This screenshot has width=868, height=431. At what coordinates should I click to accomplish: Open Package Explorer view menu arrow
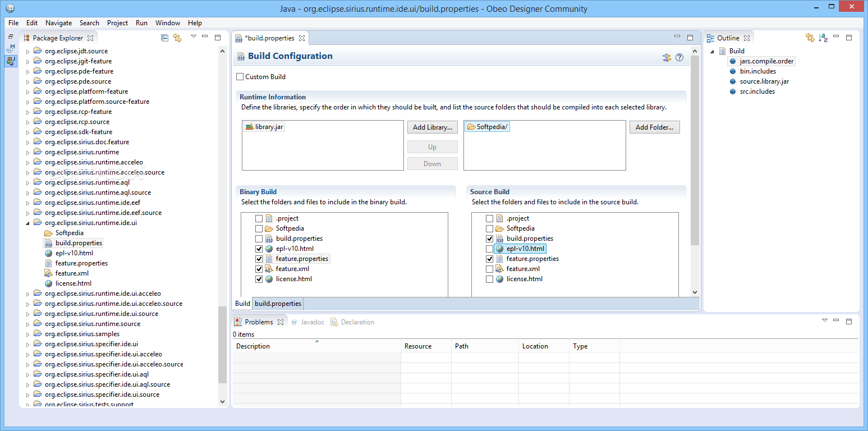point(194,37)
